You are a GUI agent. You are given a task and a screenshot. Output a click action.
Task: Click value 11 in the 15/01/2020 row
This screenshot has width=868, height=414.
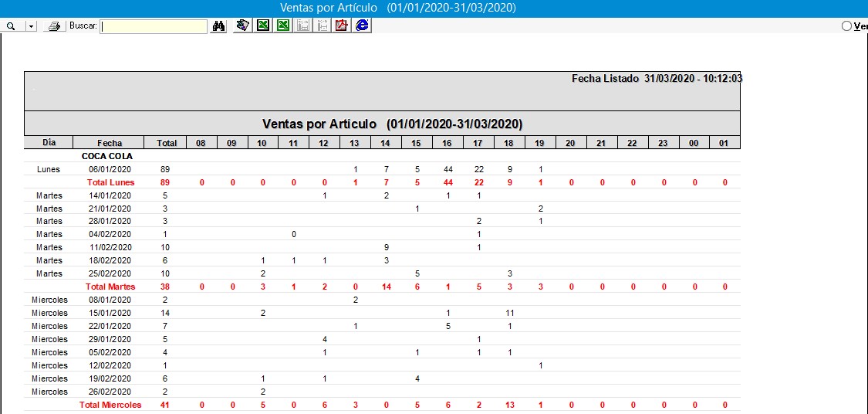point(510,313)
